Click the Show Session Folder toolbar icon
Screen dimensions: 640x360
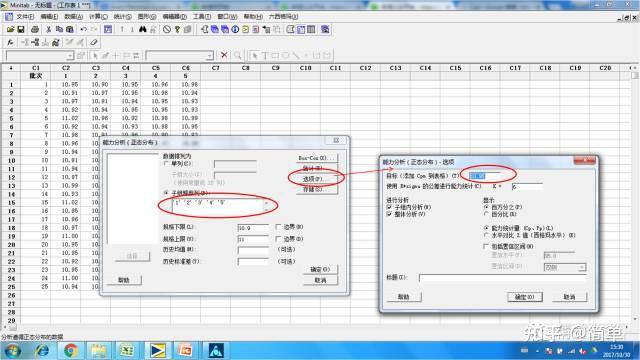click(x=204, y=29)
